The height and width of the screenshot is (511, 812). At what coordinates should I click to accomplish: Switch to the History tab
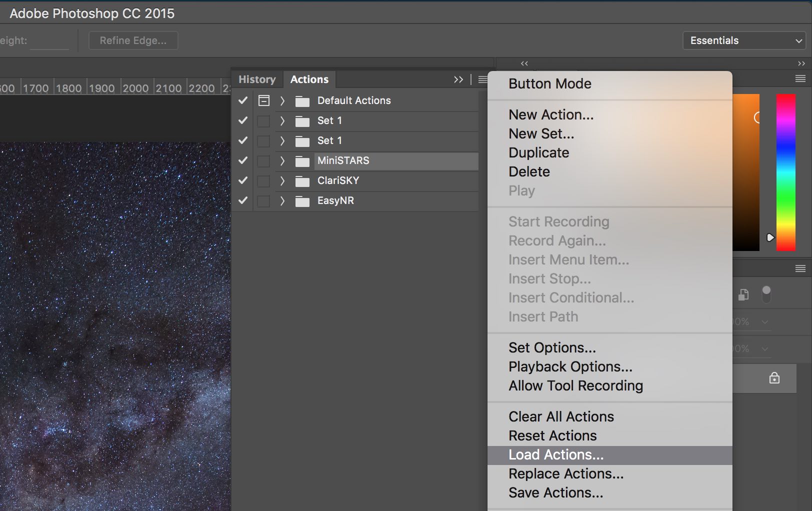(257, 79)
